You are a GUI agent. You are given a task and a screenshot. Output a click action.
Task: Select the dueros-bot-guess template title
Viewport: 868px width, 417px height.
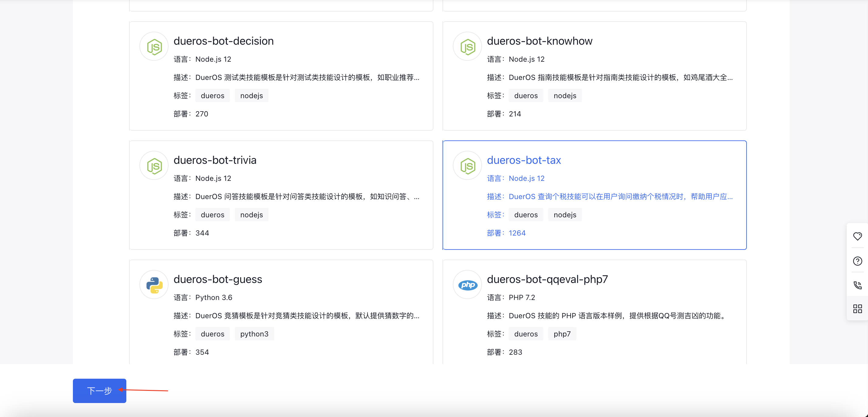point(218,279)
